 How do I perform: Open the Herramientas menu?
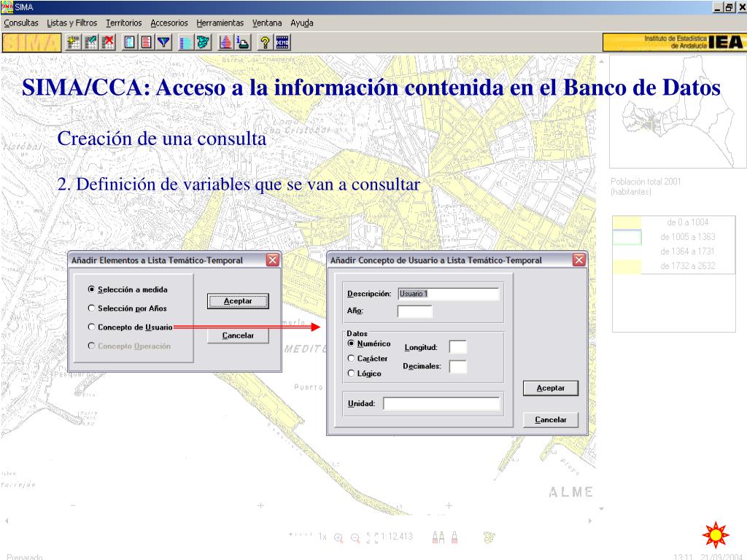pos(220,23)
